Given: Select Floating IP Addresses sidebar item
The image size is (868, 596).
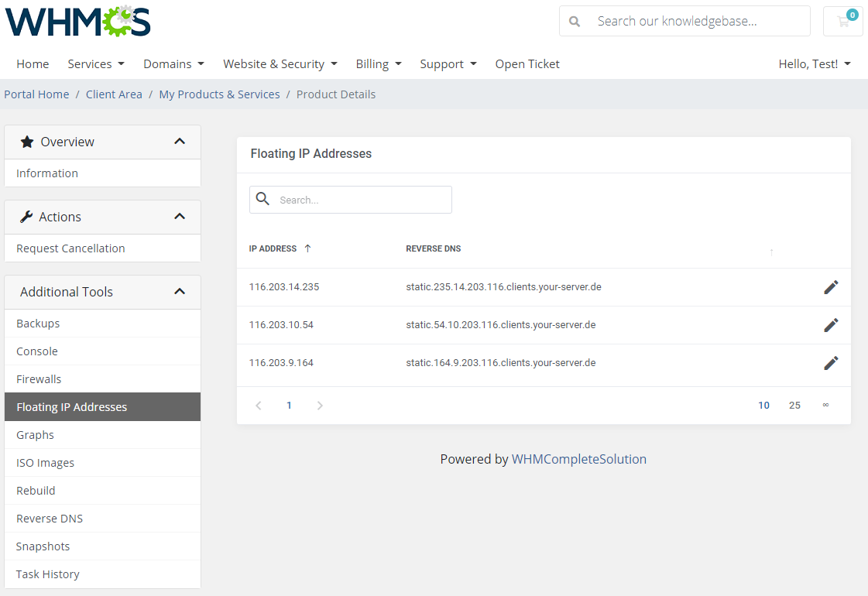Looking at the screenshot, I should [102, 406].
